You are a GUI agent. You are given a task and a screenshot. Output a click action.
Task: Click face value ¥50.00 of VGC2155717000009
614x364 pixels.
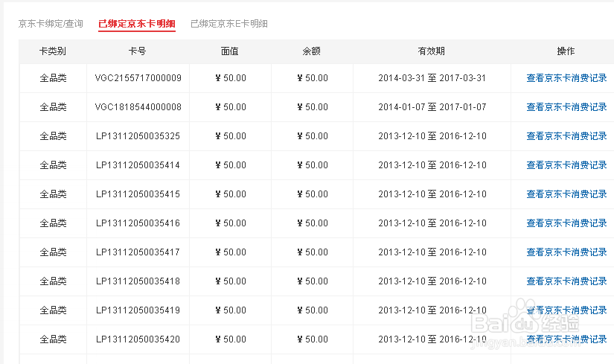[x=231, y=78]
